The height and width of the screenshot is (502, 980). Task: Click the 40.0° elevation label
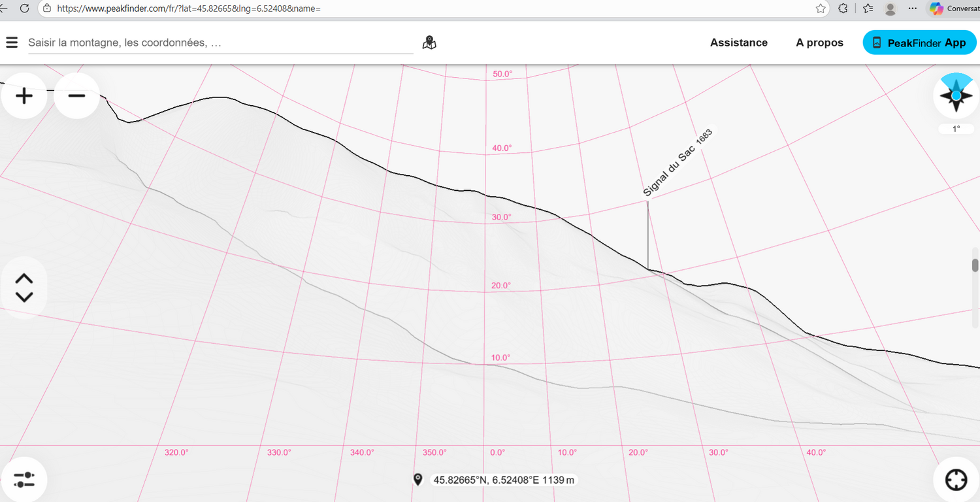point(502,148)
